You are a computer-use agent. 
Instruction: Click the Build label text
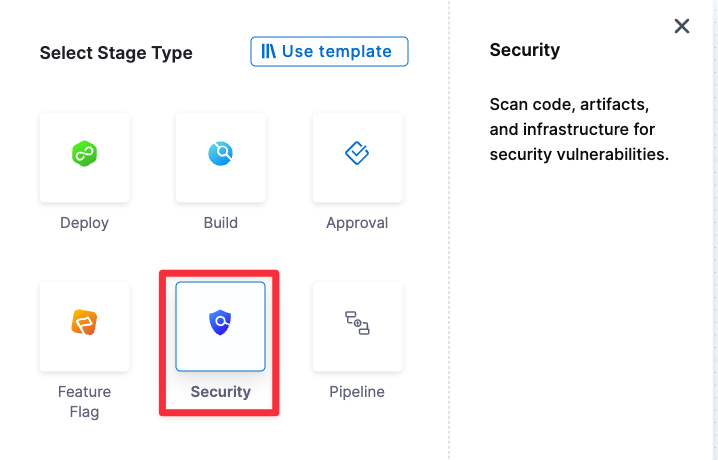click(x=220, y=223)
